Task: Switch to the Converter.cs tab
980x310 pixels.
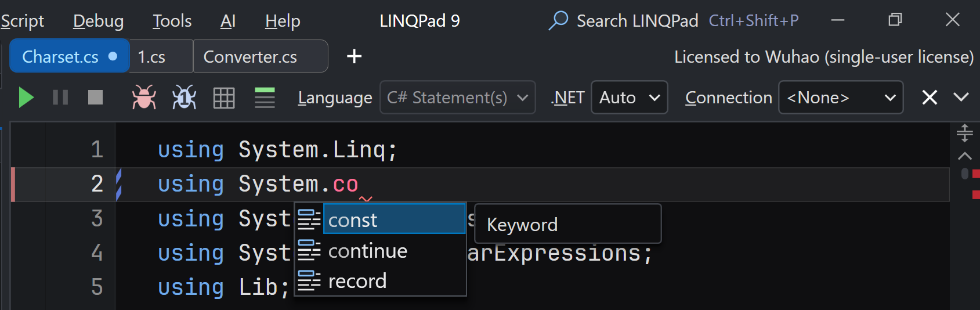Action: point(250,57)
